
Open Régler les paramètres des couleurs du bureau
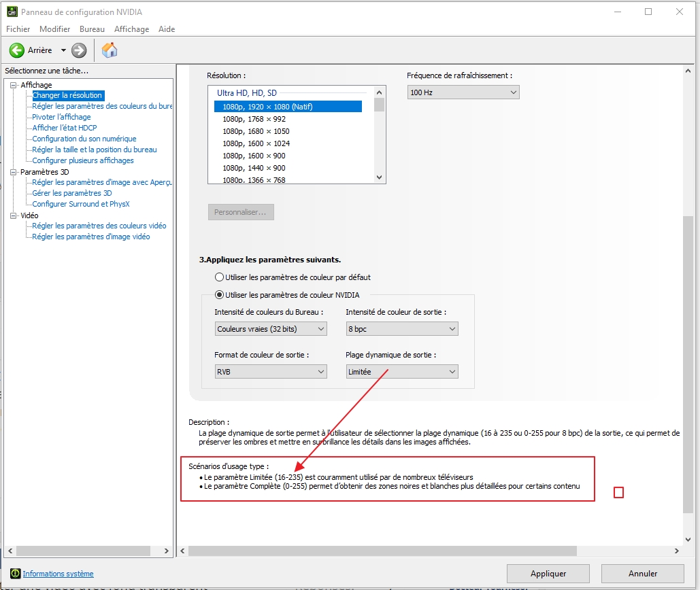(x=102, y=106)
